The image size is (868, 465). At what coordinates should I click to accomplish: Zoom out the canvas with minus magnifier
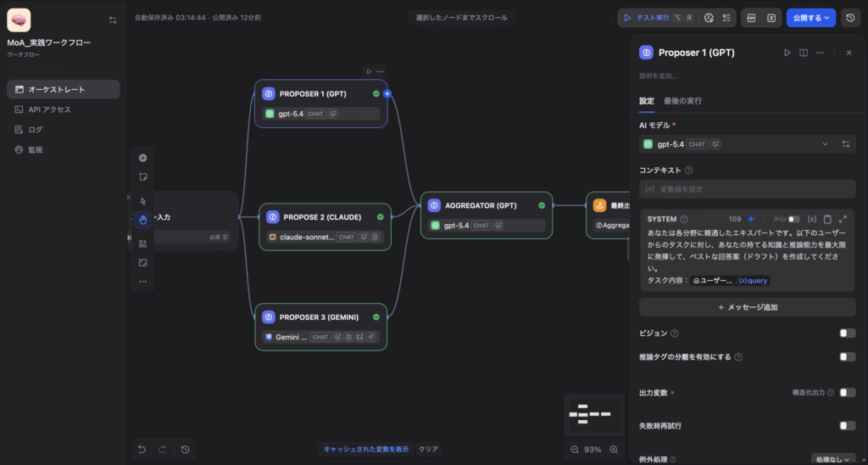[575, 450]
